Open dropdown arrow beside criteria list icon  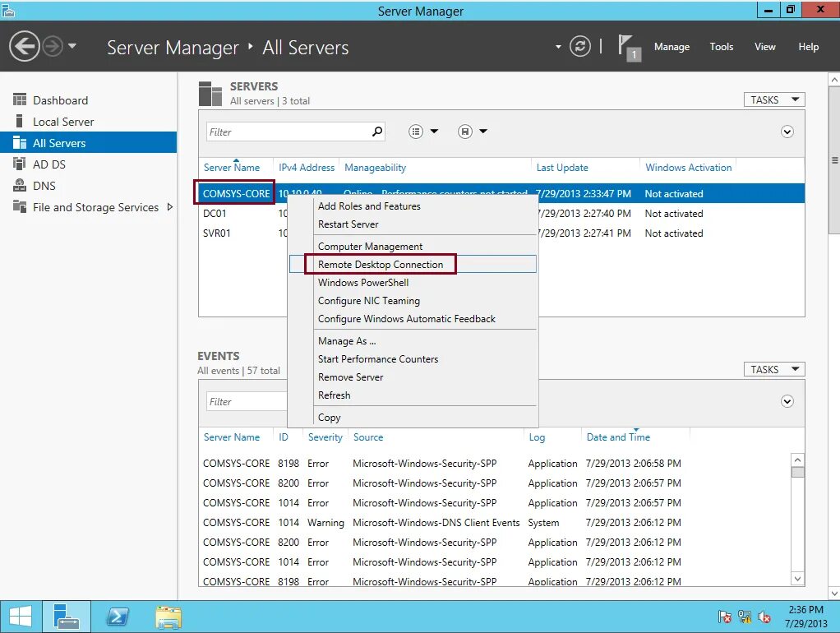[434, 132]
